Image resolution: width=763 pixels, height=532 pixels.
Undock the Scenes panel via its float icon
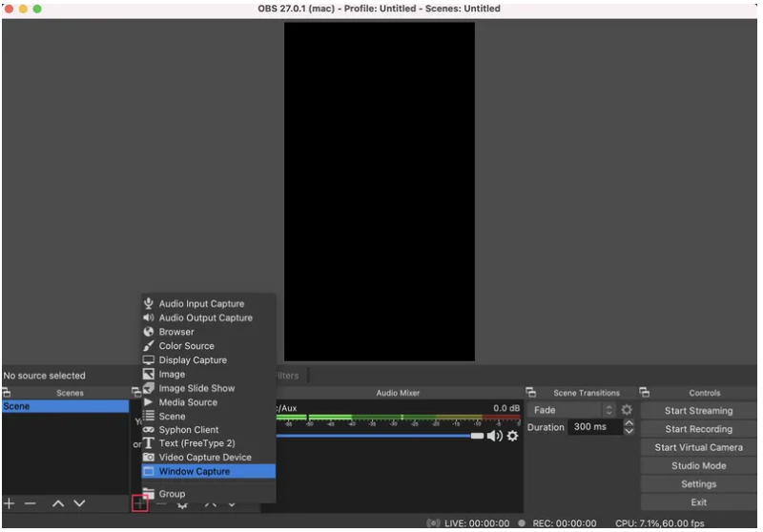pyautogui.click(x=7, y=393)
